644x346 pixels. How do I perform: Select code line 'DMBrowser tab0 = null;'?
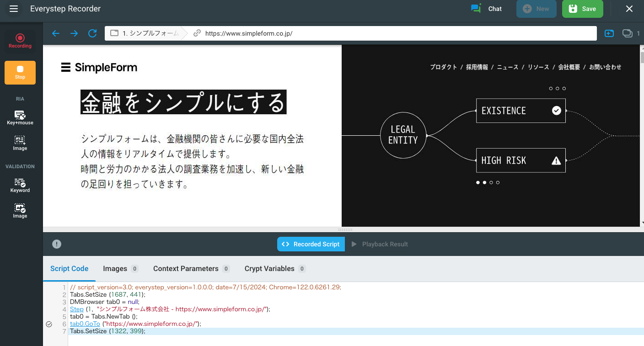(x=104, y=302)
